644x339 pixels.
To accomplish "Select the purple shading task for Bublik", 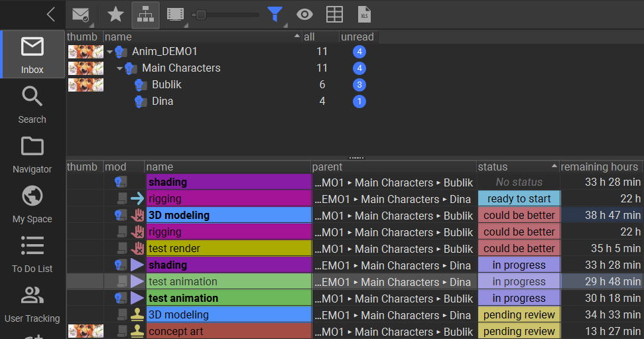I will click(x=229, y=182).
